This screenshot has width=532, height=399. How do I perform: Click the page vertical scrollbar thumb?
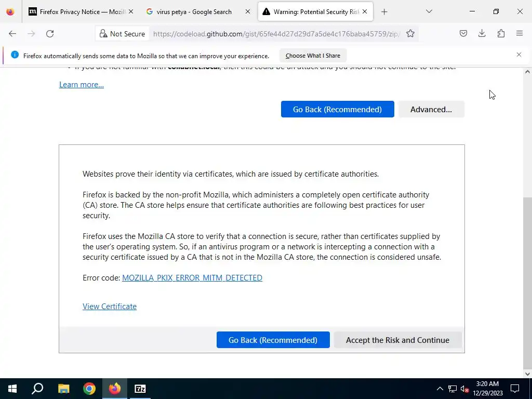[x=527, y=282]
